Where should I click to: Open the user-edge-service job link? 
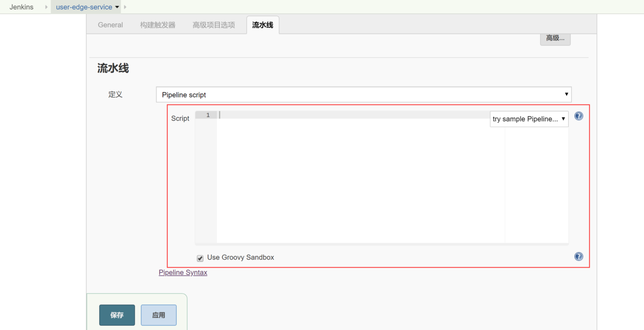pos(83,7)
